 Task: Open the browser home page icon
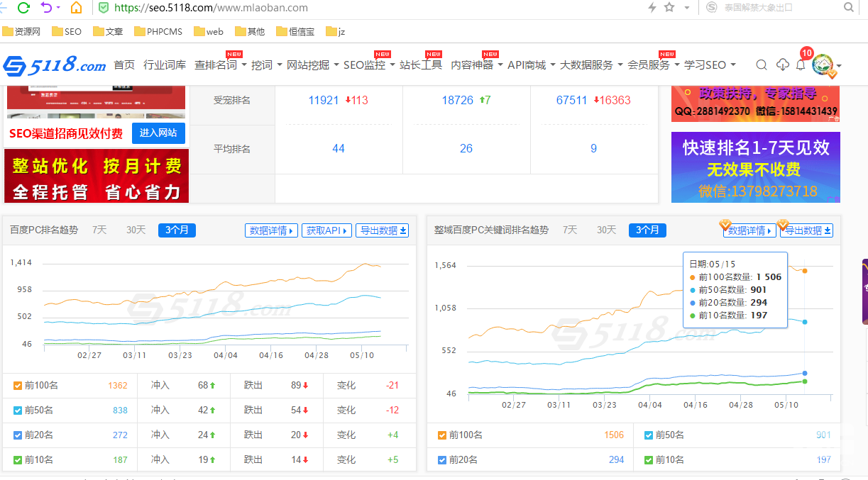[76, 8]
